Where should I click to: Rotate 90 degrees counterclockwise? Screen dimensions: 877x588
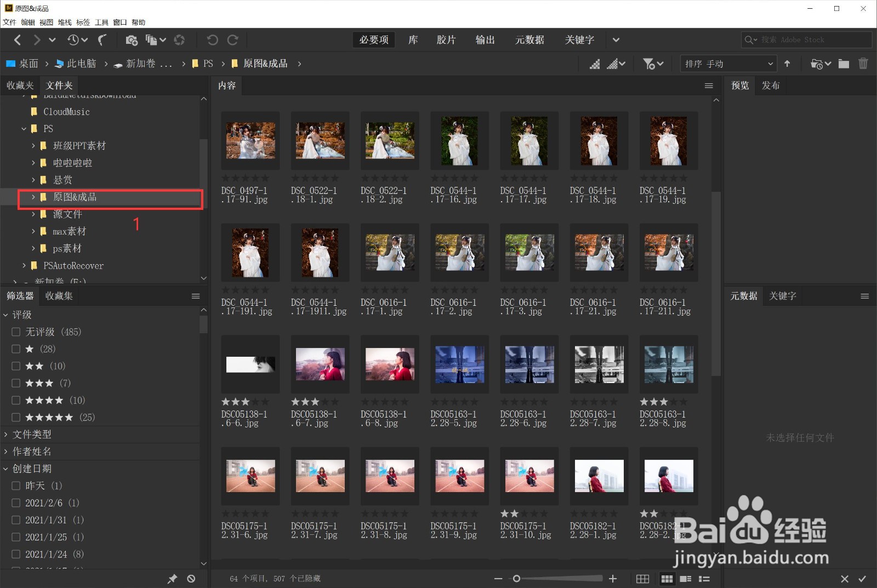tap(213, 40)
